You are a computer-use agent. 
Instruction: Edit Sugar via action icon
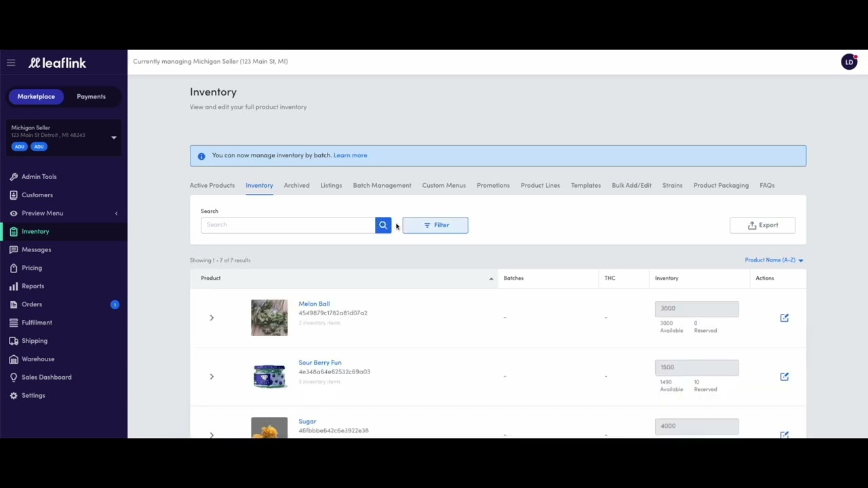click(x=785, y=434)
